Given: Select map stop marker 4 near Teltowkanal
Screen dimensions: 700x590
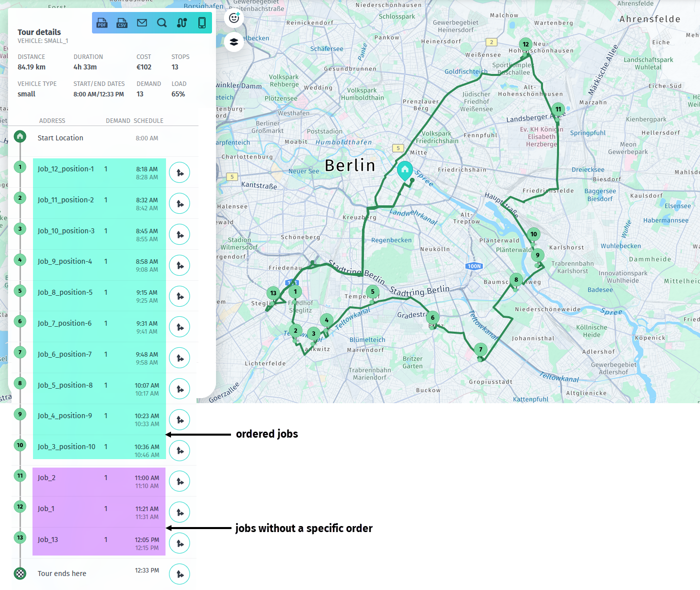Looking at the screenshot, I should (x=326, y=320).
